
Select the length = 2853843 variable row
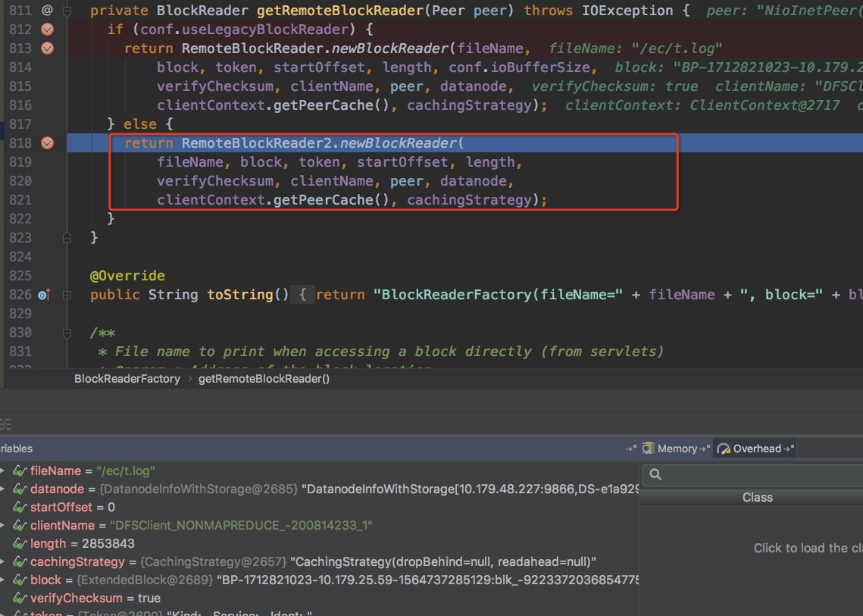pyautogui.click(x=319, y=543)
